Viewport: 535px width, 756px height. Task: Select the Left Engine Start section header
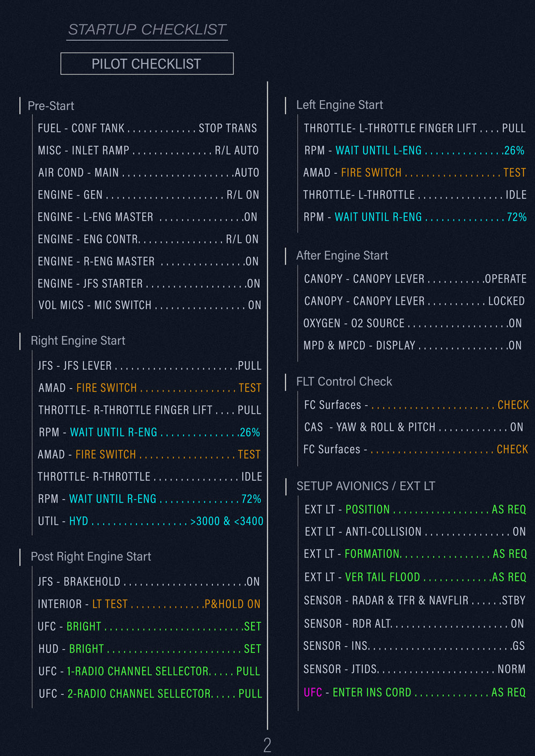(340, 105)
